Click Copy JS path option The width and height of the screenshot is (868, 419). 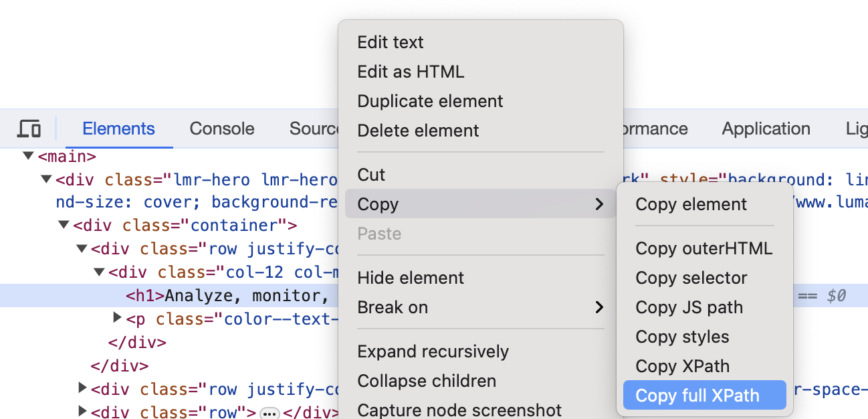pos(689,307)
